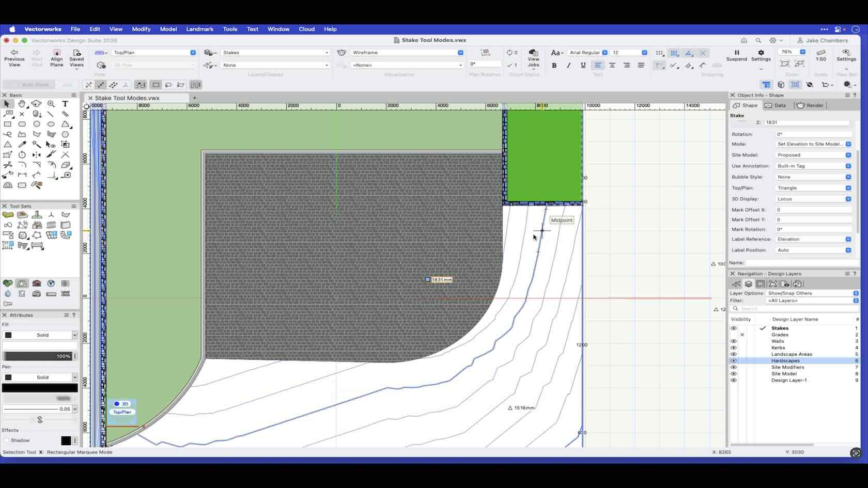Click the Align Plane toolbar icon

(57, 58)
